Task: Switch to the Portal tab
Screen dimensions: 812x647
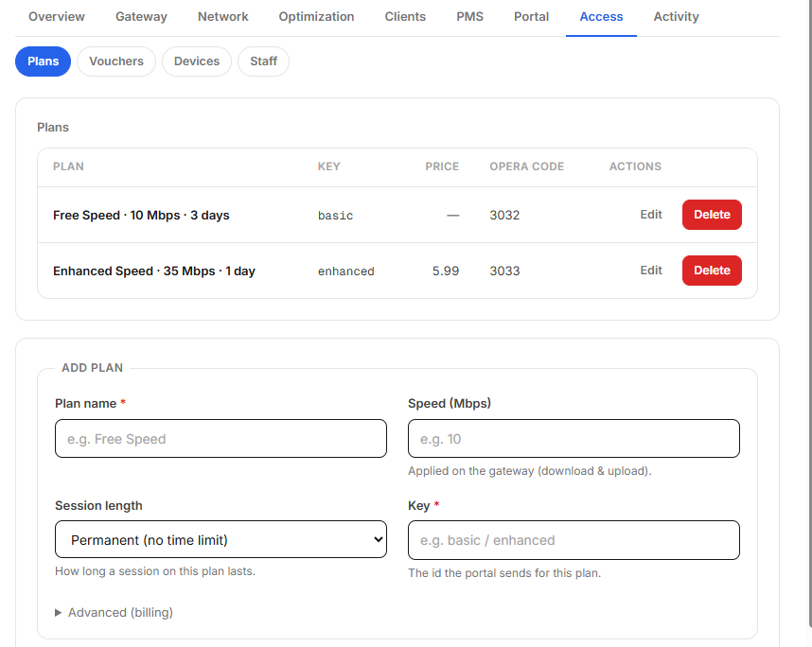Action: click(531, 17)
